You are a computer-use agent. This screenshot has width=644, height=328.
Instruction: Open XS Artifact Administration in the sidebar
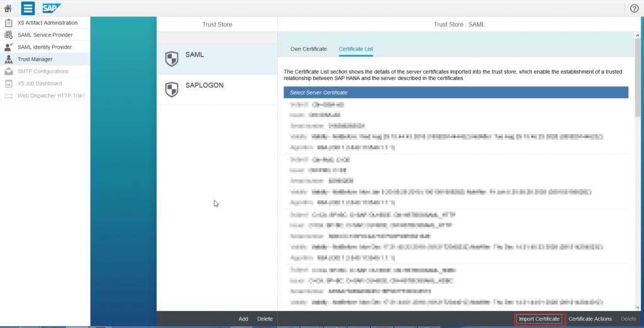pyautogui.click(x=45, y=23)
